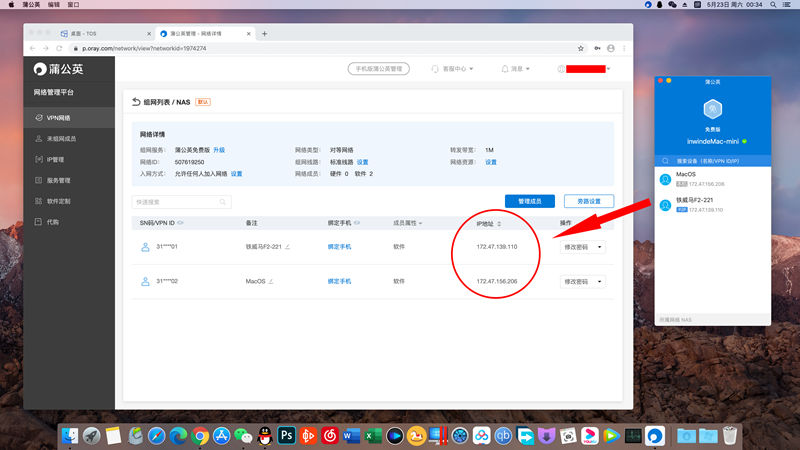Viewport: 800px width, 450px height.
Task: Click the Chrome back arrow
Action: point(33,48)
